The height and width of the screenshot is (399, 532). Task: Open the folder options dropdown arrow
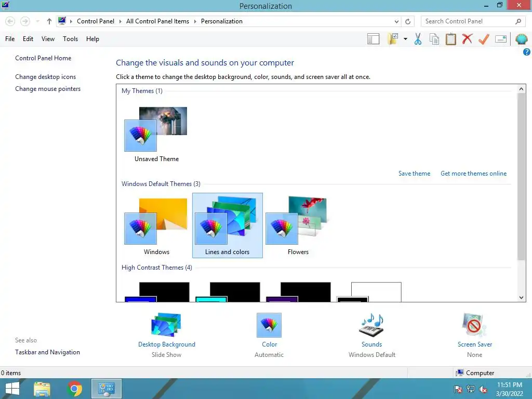coord(405,39)
